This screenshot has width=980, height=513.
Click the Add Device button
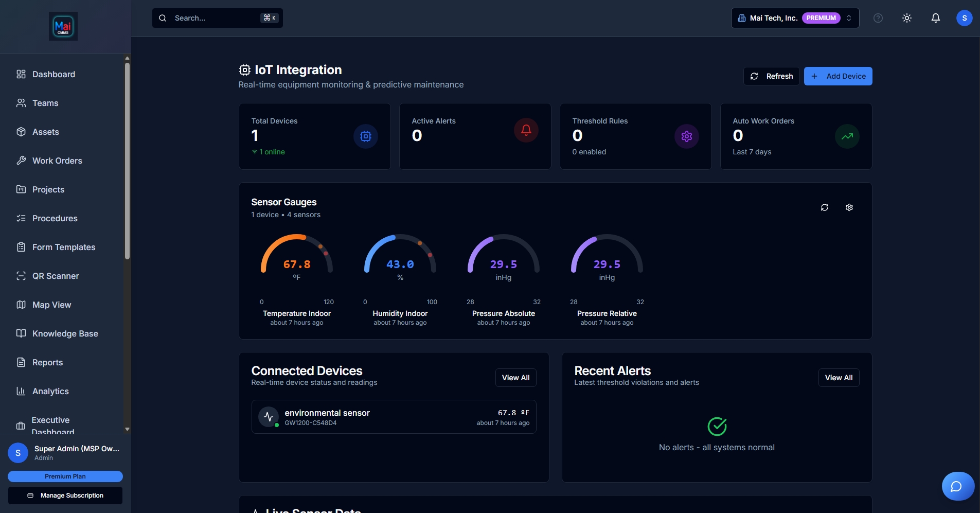click(x=838, y=76)
